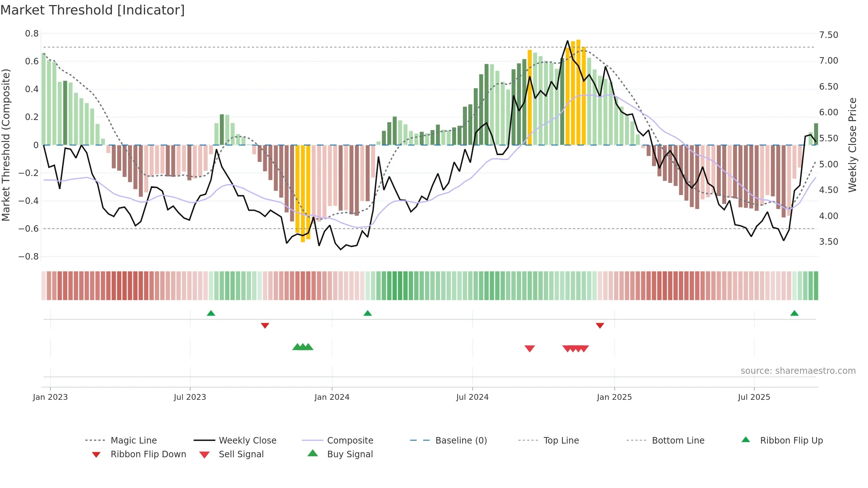This screenshot has height=488, width=868.
Task: Click the isolated Sell Signal triangle near Sep 2024
Action: pyautogui.click(x=529, y=348)
